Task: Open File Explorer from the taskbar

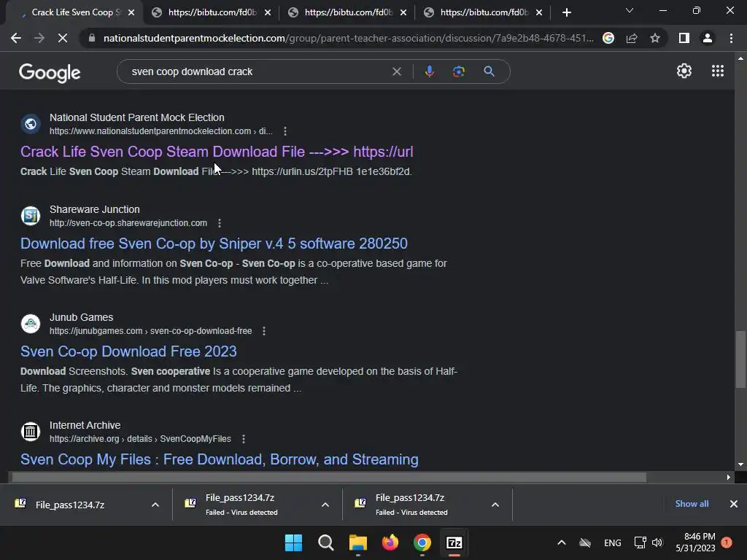Action: coord(357,542)
